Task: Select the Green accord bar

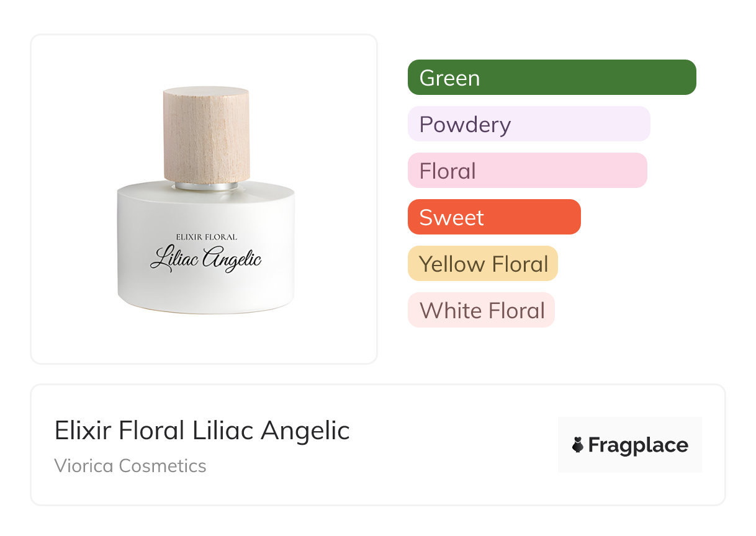Action: click(x=552, y=78)
